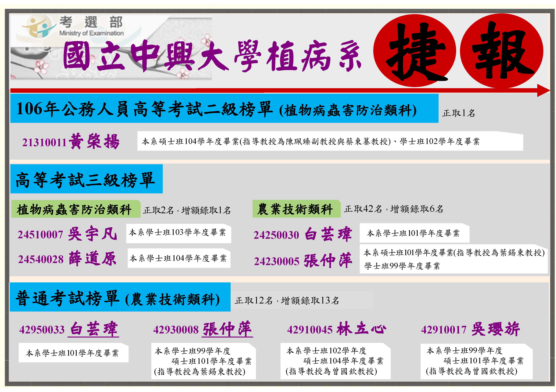Click the green 農業技術類科 label
Viewport: 556px width, 392px height.
(x=297, y=209)
